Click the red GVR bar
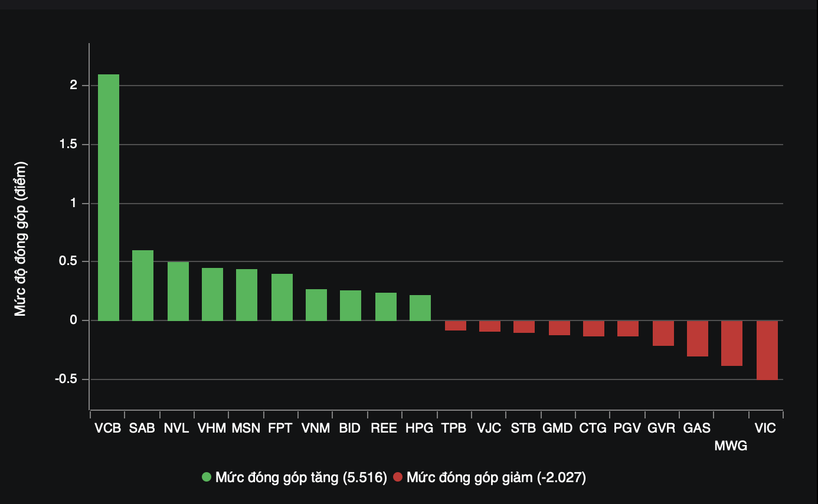 pyautogui.click(x=663, y=333)
